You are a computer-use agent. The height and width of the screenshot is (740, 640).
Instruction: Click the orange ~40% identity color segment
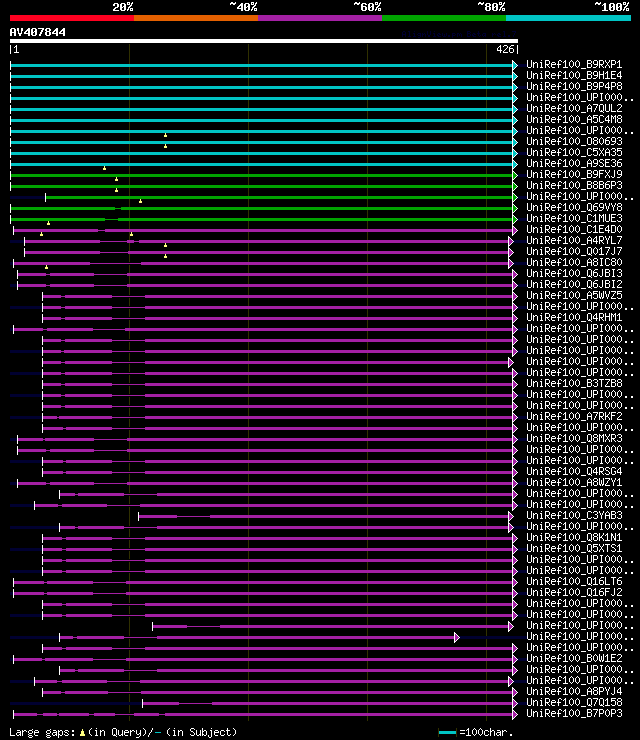coord(196,18)
